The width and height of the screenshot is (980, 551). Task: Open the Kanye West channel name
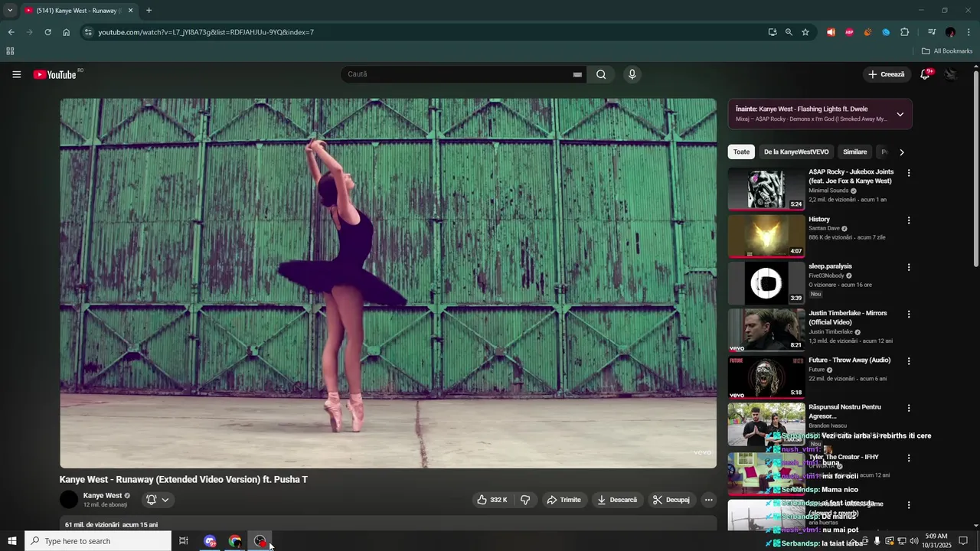103,495
